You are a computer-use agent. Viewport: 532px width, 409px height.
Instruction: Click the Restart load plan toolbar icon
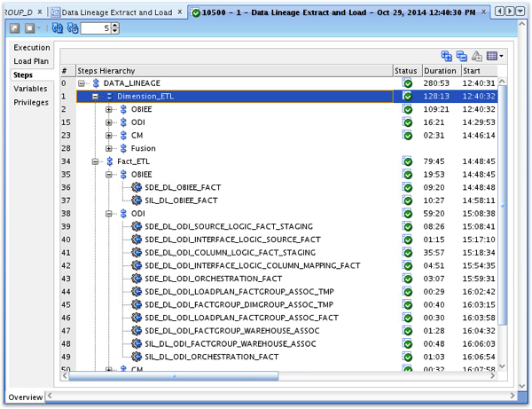pos(14,28)
